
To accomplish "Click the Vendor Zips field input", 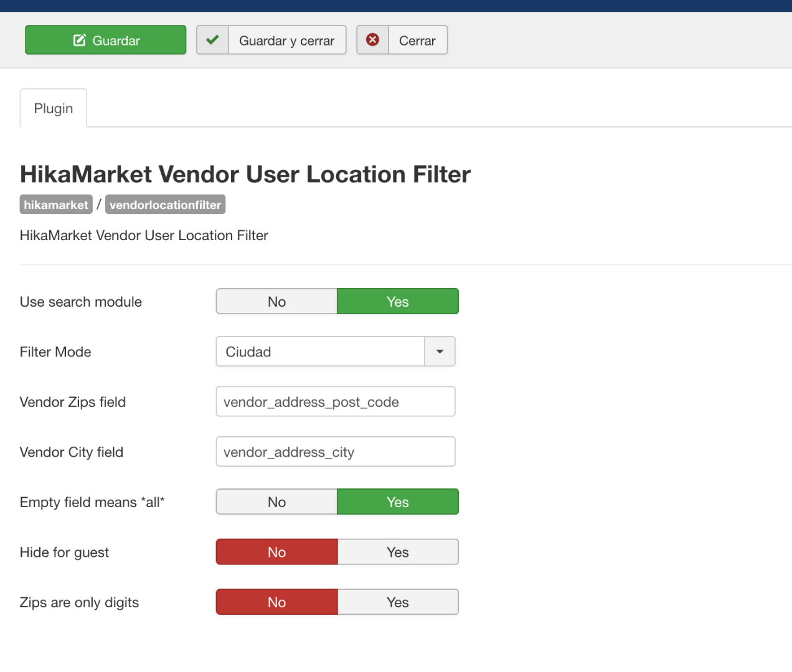I will tap(336, 402).
